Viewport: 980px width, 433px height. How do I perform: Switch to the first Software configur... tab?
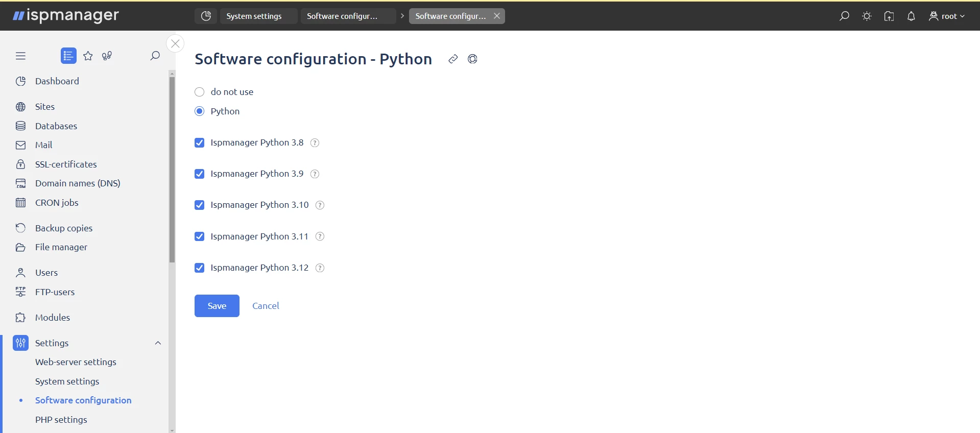click(x=348, y=16)
